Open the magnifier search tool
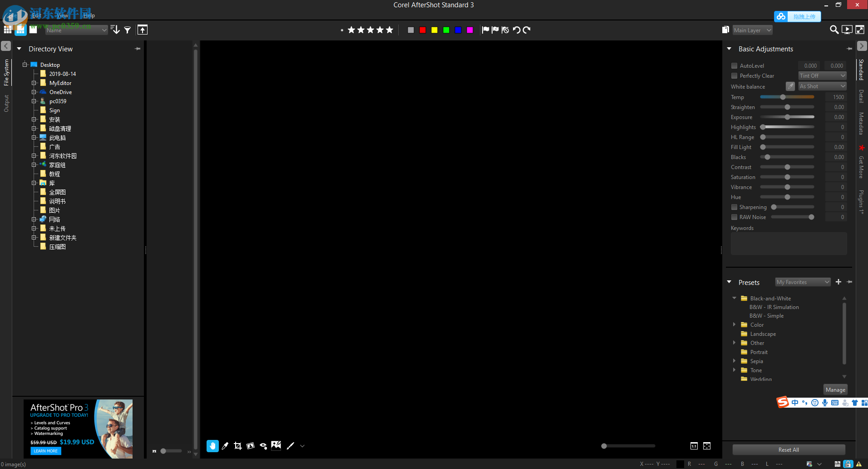The image size is (868, 469). pos(834,30)
